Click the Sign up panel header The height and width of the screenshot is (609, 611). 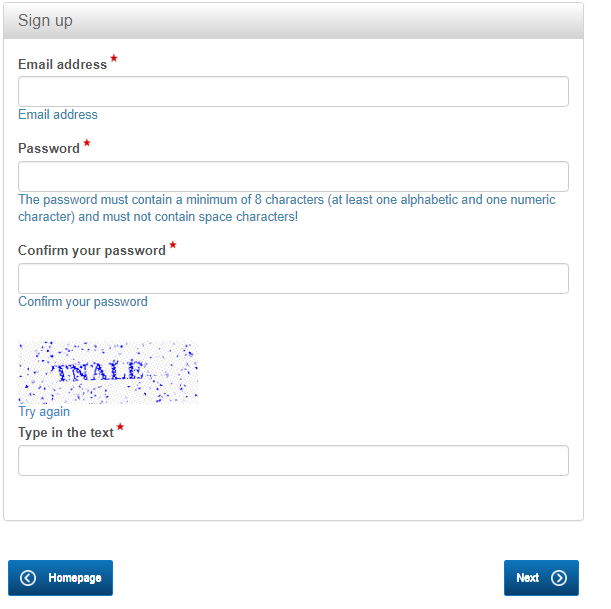click(293, 21)
